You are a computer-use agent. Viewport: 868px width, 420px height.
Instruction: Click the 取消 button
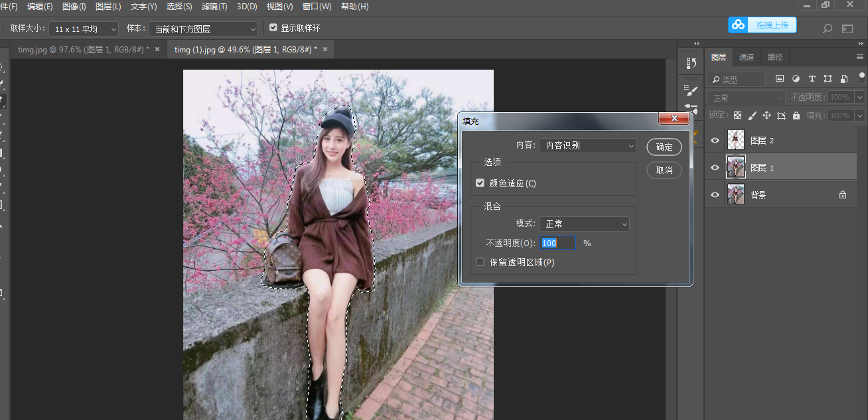click(x=664, y=171)
